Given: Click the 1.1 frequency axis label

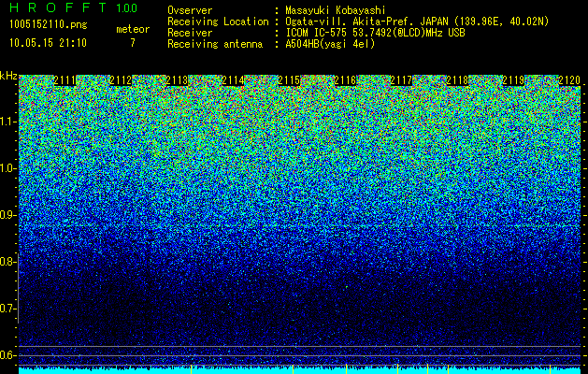Looking at the screenshot, I should [x=8, y=122].
